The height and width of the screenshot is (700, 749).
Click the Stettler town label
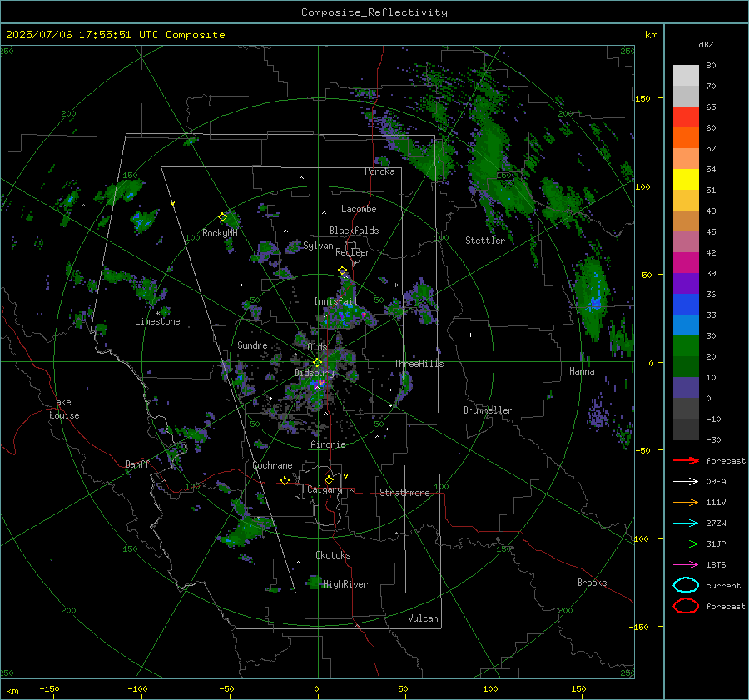coord(485,241)
